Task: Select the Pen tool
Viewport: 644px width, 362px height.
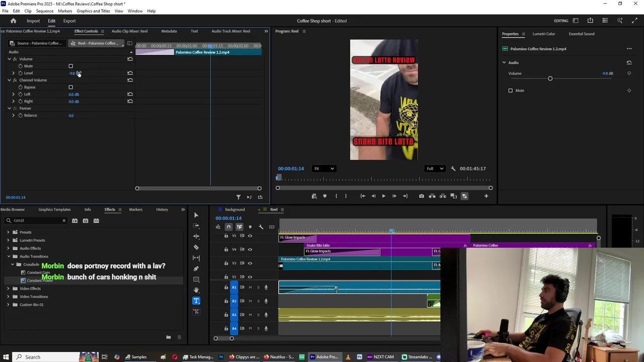Action: coord(196,268)
